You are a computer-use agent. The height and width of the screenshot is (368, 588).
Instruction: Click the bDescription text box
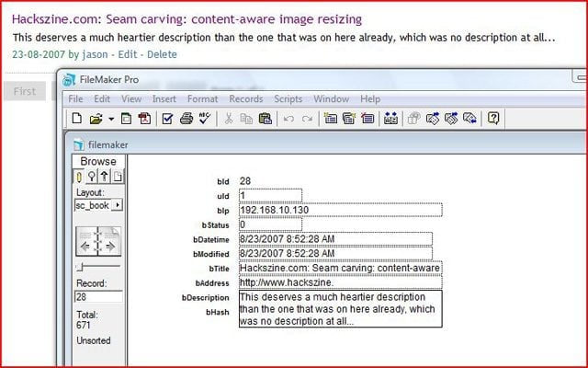341,309
